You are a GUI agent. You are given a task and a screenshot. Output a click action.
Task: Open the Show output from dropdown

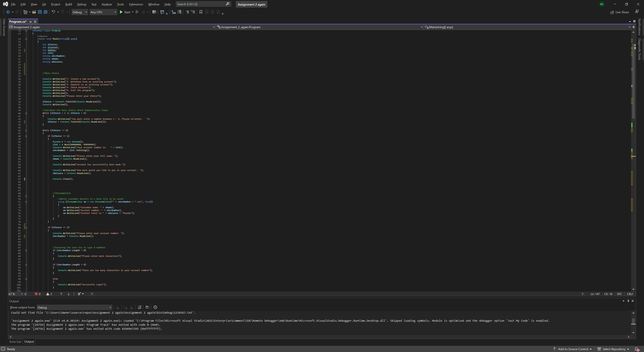click(x=74, y=307)
